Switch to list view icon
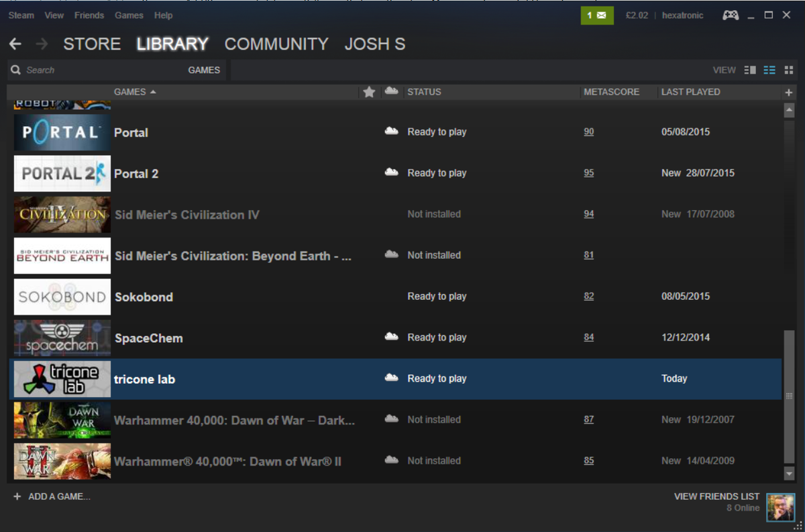This screenshot has width=805, height=532. (769, 70)
